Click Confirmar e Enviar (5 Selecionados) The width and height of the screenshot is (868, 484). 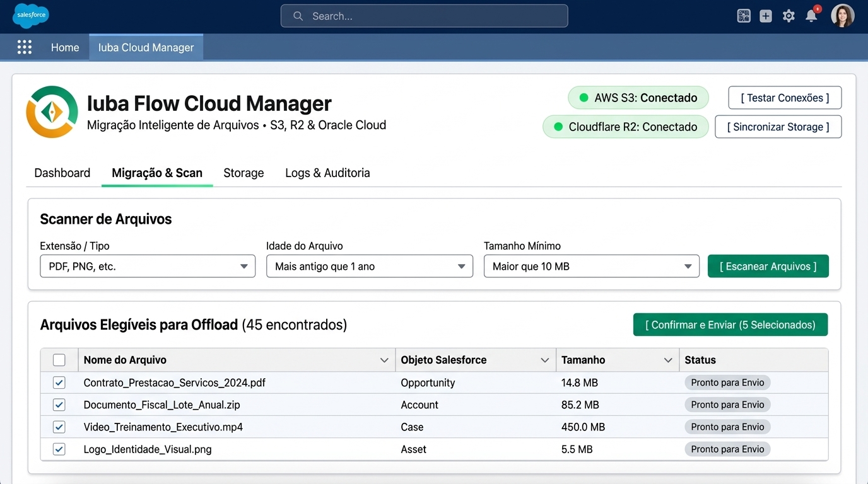[730, 325]
